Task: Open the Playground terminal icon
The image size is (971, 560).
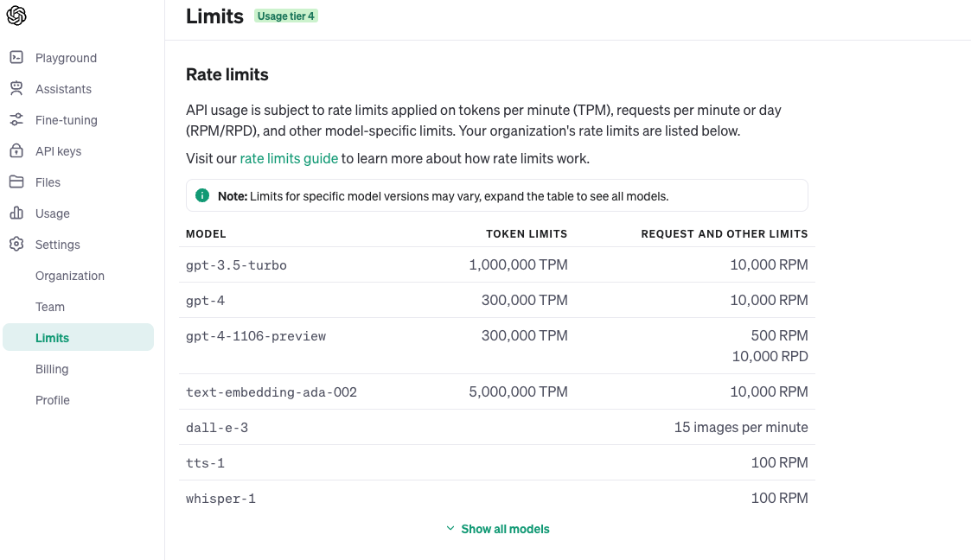Action: click(16, 58)
